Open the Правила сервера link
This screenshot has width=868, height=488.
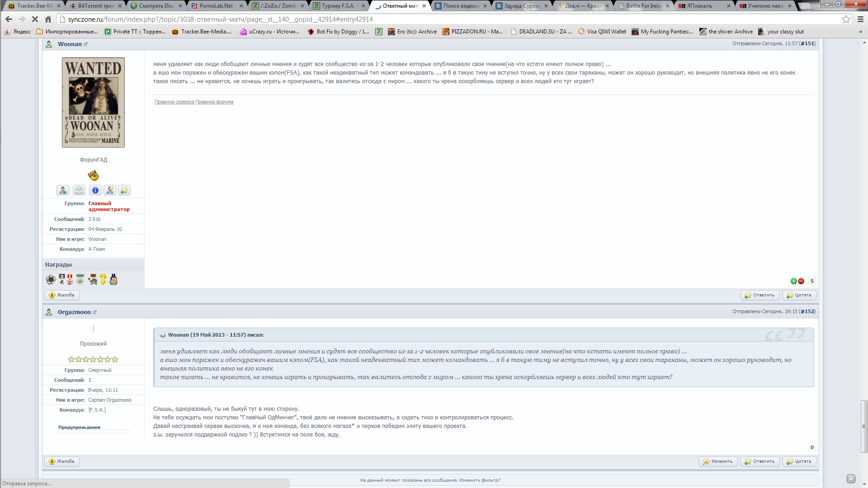174,102
